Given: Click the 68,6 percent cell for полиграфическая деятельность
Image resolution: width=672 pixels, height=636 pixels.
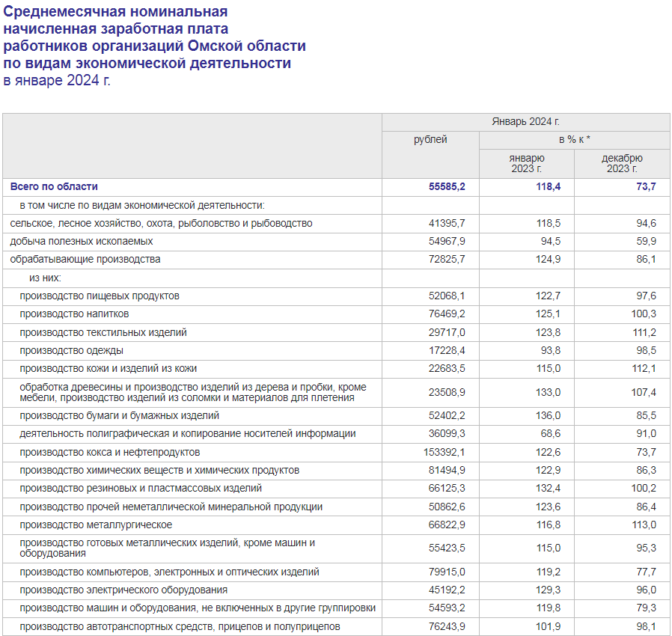Looking at the screenshot, I should point(549,434).
